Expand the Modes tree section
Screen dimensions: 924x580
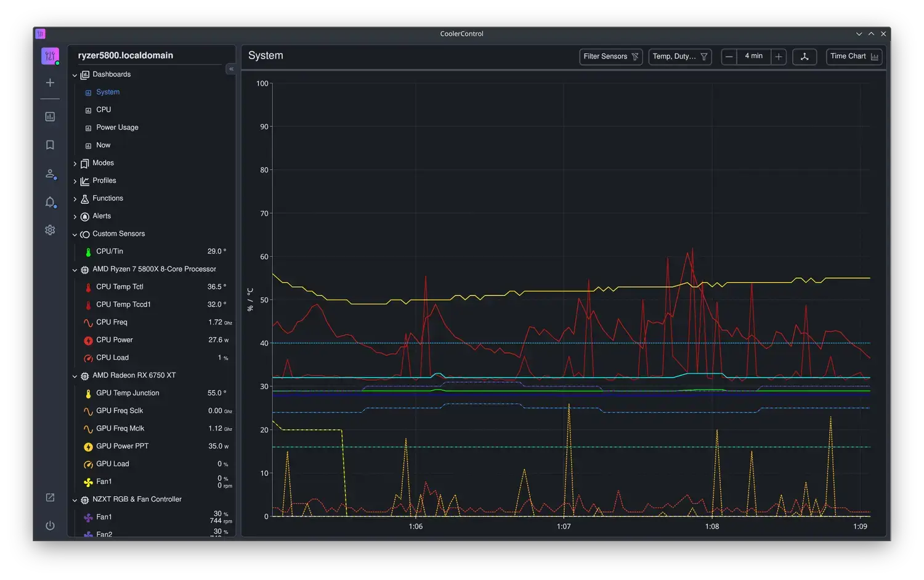click(75, 163)
